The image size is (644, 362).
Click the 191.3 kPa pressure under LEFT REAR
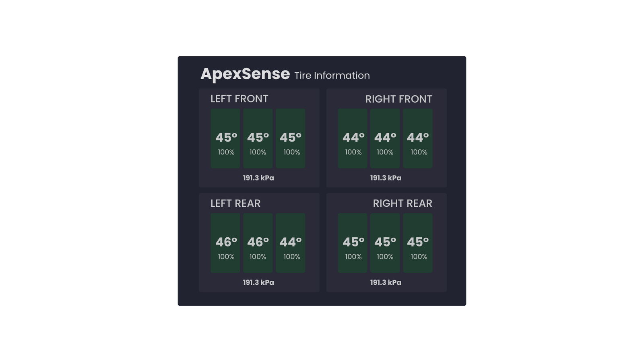[258, 282]
